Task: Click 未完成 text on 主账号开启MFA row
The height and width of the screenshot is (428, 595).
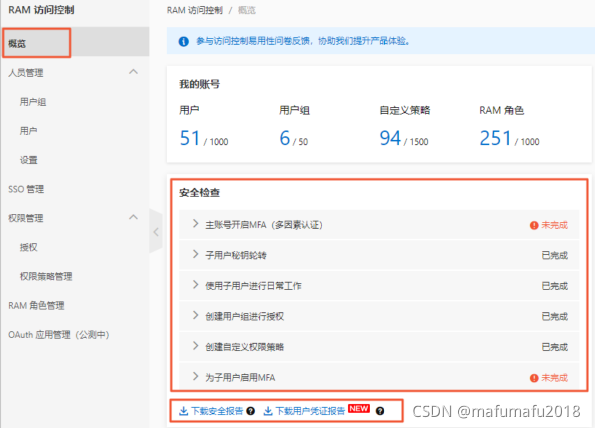Action: 554,225
